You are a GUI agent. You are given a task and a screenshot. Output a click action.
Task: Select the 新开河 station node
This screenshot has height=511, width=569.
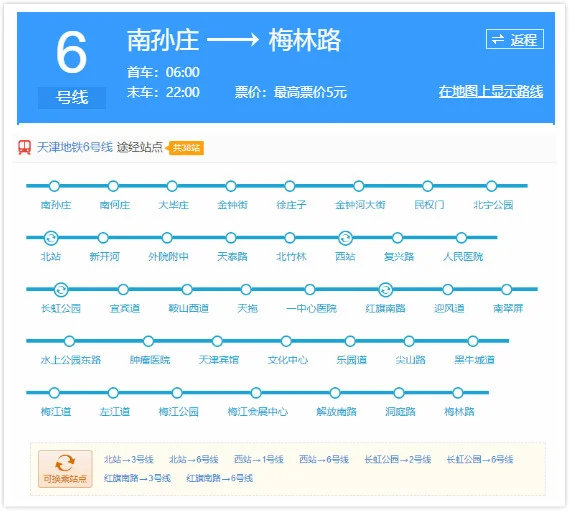(x=103, y=238)
